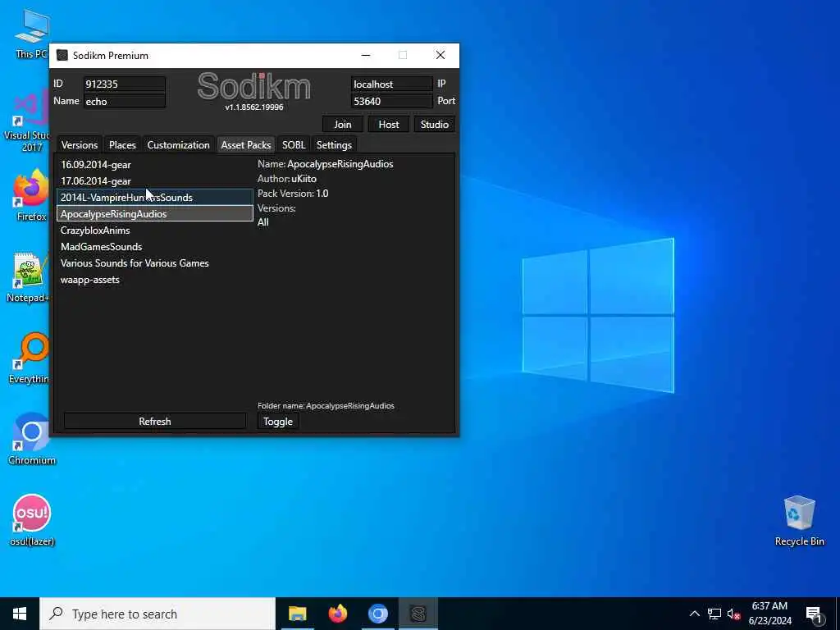
Task: Open File Explorer from taskbar
Action: click(x=297, y=614)
